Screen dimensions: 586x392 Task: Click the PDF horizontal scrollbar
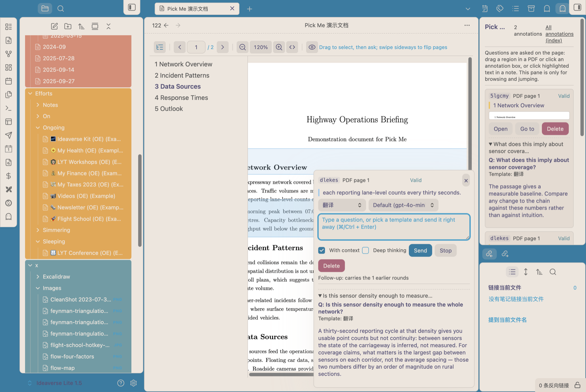pyautogui.click(x=281, y=374)
